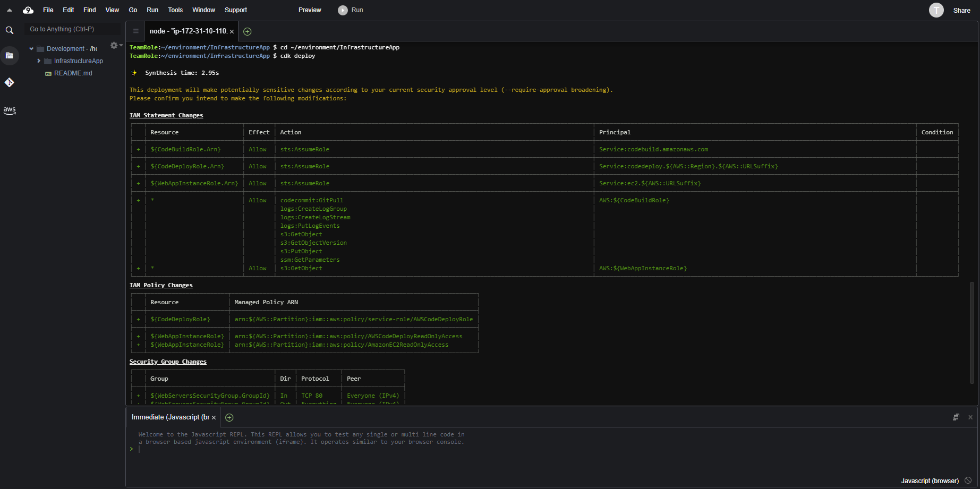The image size is (980, 489).
Task: Click the ${WebAppInstanceRole.Arn} resource cell
Action: (194, 183)
